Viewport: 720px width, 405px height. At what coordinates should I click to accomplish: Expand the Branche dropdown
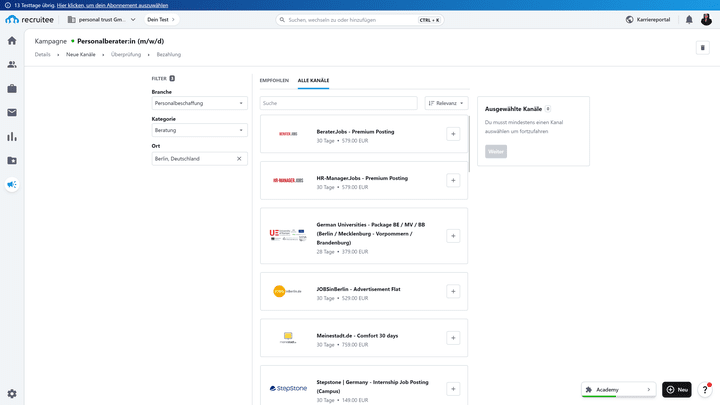point(199,103)
